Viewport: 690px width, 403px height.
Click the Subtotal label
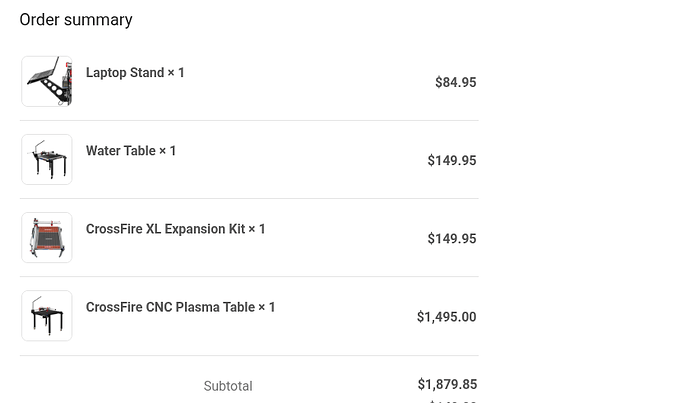(x=228, y=386)
